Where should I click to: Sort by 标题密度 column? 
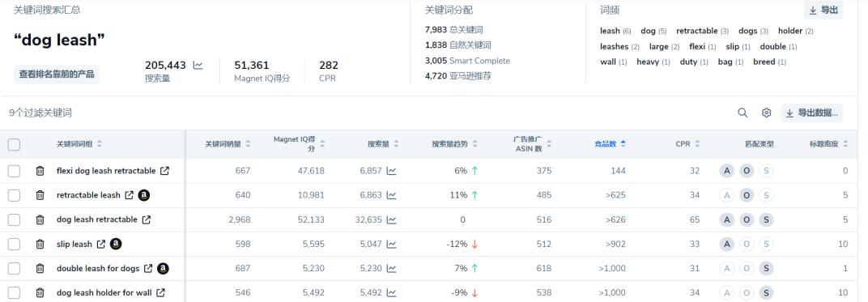(828, 144)
